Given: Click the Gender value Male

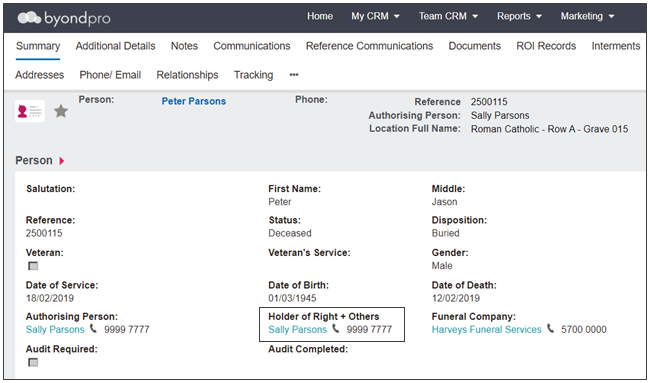Looking at the screenshot, I should click(x=442, y=266).
